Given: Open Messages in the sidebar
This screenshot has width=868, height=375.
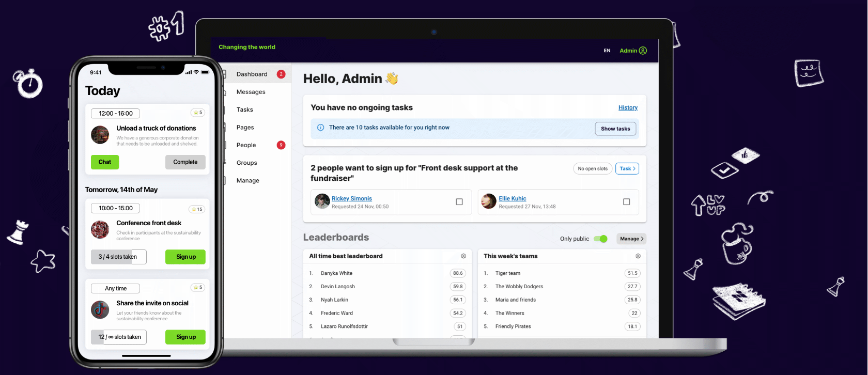Looking at the screenshot, I should 251,92.
